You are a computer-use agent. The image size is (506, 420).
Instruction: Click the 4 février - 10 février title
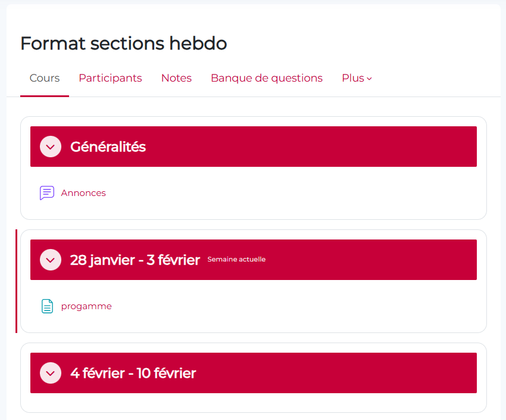coord(133,373)
